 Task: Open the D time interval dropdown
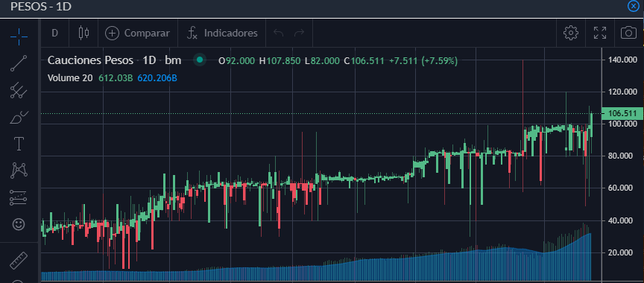[x=54, y=33]
